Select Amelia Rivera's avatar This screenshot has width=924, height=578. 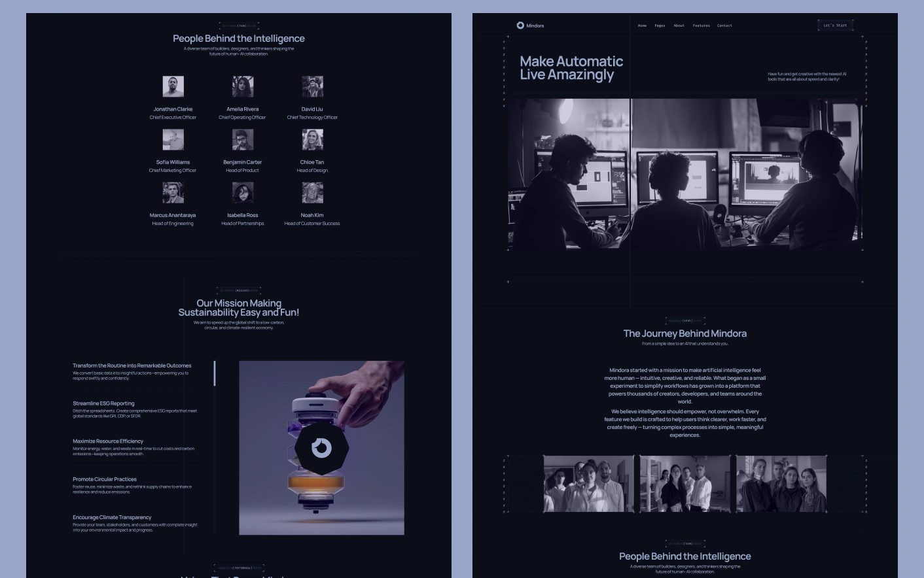(243, 86)
